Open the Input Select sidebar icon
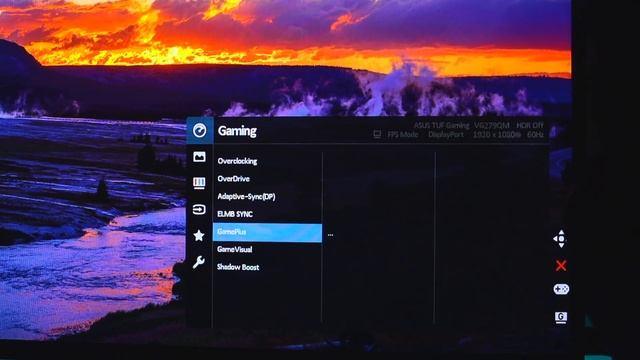The height and width of the screenshot is (360, 640). [x=199, y=209]
